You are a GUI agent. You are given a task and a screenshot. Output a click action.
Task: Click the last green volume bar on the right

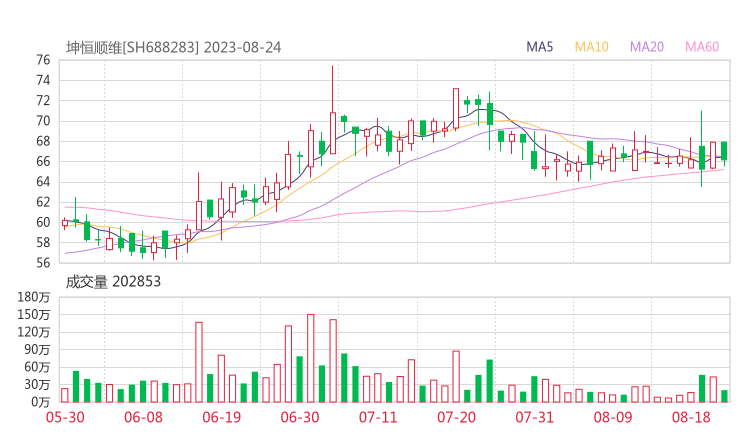pos(724,396)
